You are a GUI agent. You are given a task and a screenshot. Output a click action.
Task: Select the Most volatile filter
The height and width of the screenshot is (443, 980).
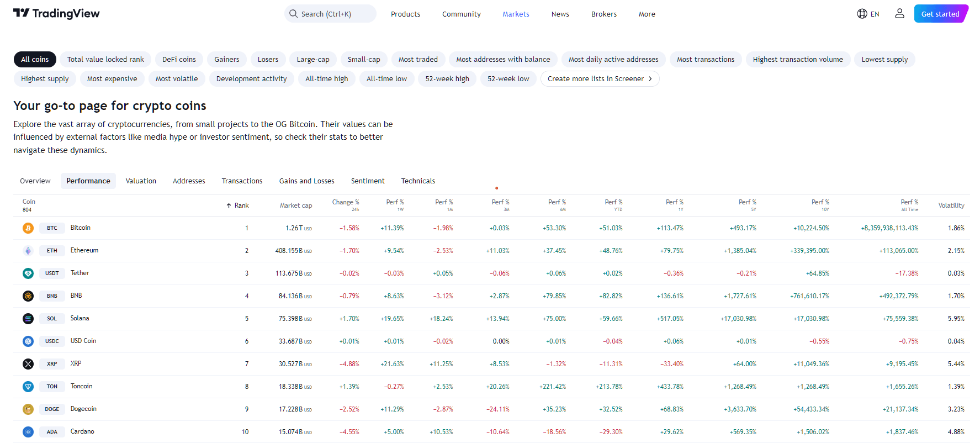tap(177, 79)
